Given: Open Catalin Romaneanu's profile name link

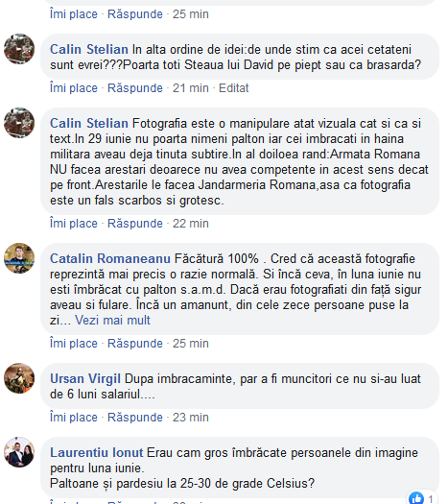Looking at the screenshot, I should click(110, 259).
